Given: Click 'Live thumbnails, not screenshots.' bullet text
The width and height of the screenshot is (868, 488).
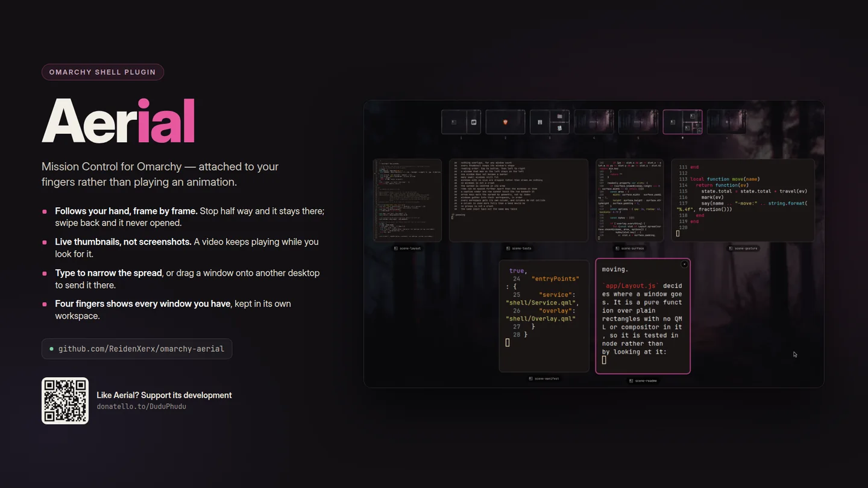Looking at the screenshot, I should point(123,242).
